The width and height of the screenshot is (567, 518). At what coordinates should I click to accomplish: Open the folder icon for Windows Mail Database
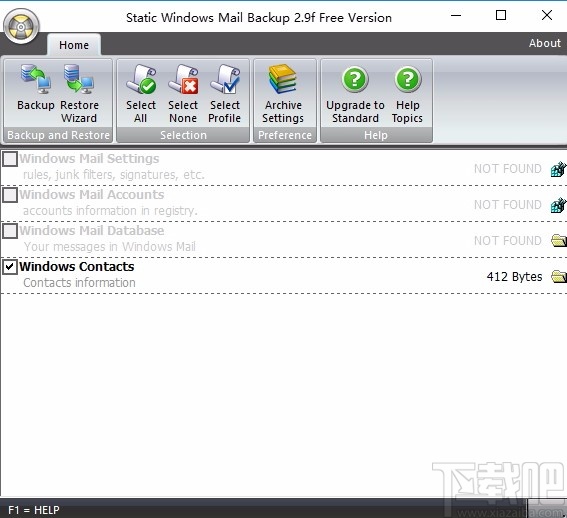(x=559, y=241)
